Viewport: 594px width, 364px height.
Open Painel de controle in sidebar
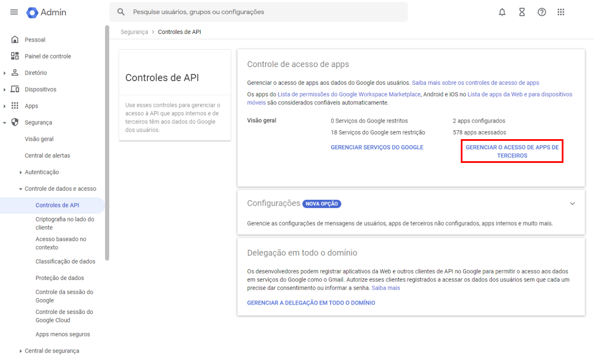pos(48,56)
